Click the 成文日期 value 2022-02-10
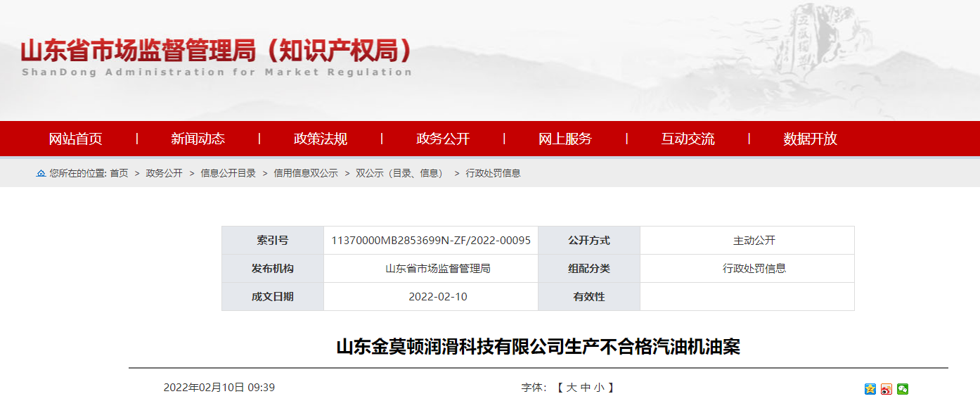Image resolution: width=980 pixels, height=401 pixels. pos(438,297)
